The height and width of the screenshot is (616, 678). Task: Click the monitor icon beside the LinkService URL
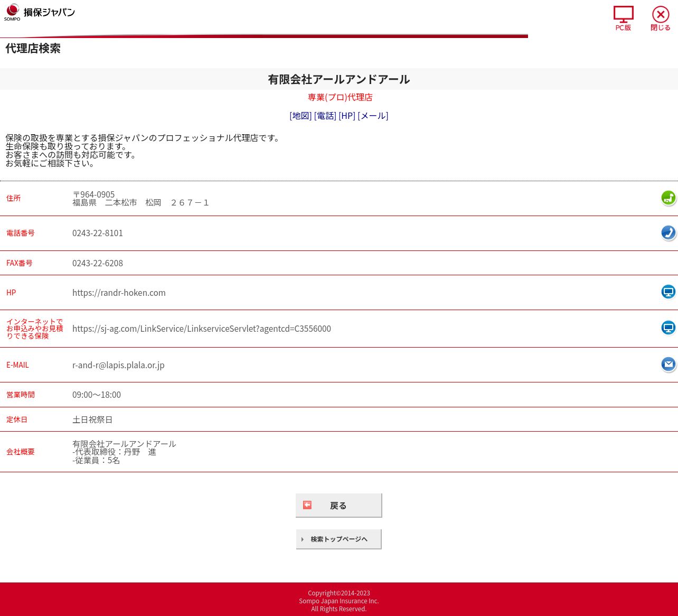(x=668, y=328)
